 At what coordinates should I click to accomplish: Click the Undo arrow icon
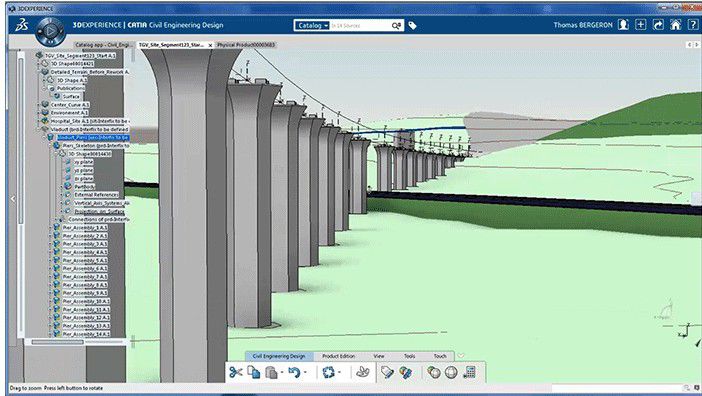(x=294, y=372)
